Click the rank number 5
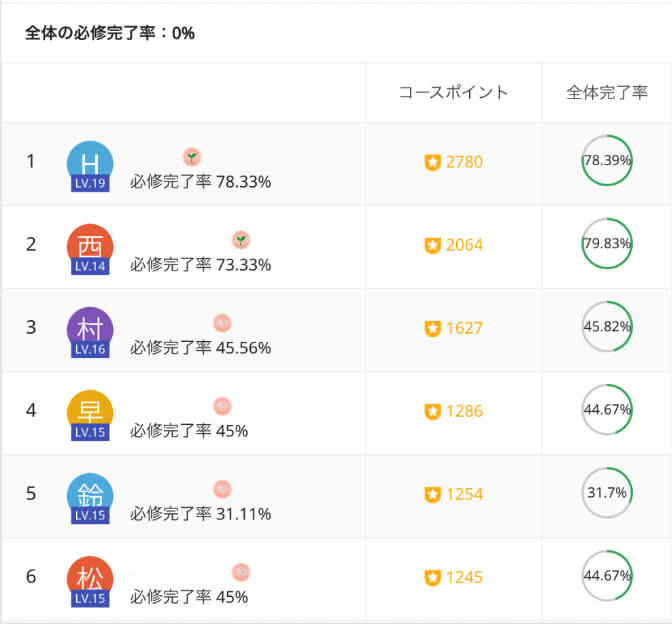Image resolution: width=672 pixels, height=624 pixels. [31, 494]
